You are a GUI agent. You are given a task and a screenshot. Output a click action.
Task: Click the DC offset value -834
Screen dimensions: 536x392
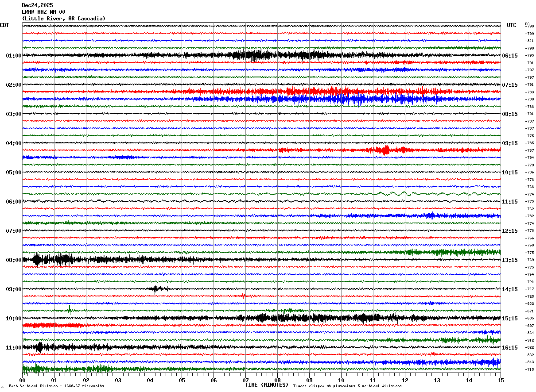tap(529, 333)
